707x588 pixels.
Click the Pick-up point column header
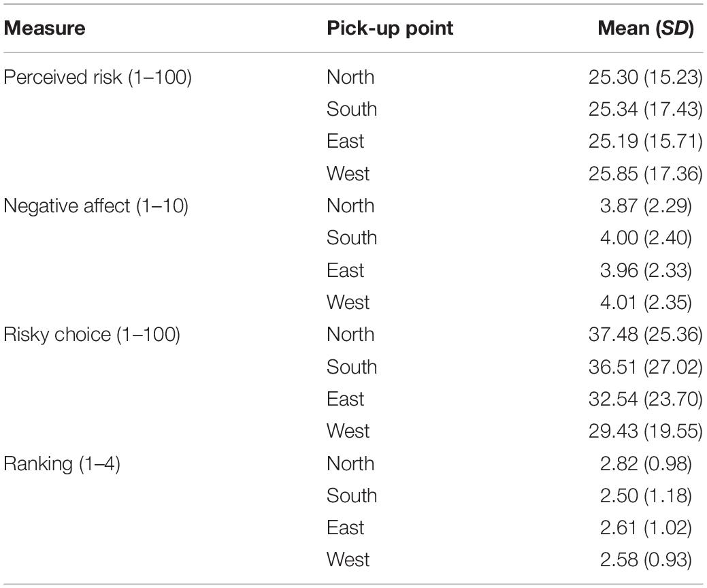[x=390, y=29]
